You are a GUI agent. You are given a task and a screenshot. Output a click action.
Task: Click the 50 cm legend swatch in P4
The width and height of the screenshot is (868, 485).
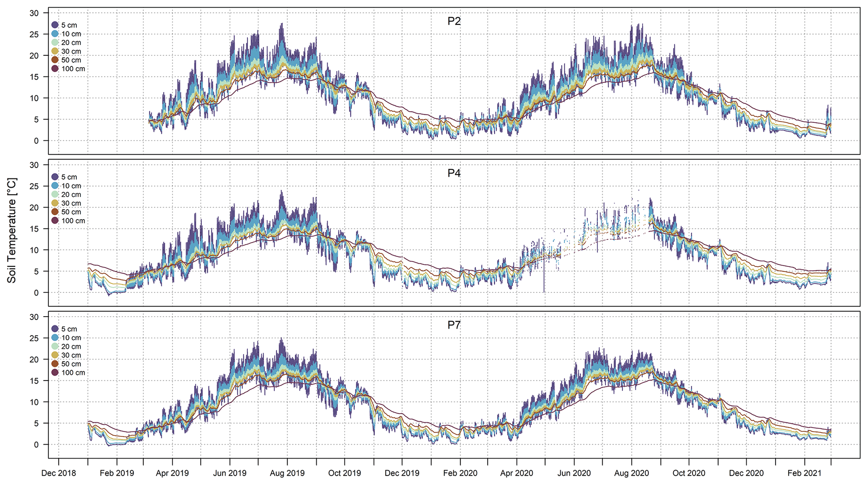pyautogui.click(x=55, y=212)
